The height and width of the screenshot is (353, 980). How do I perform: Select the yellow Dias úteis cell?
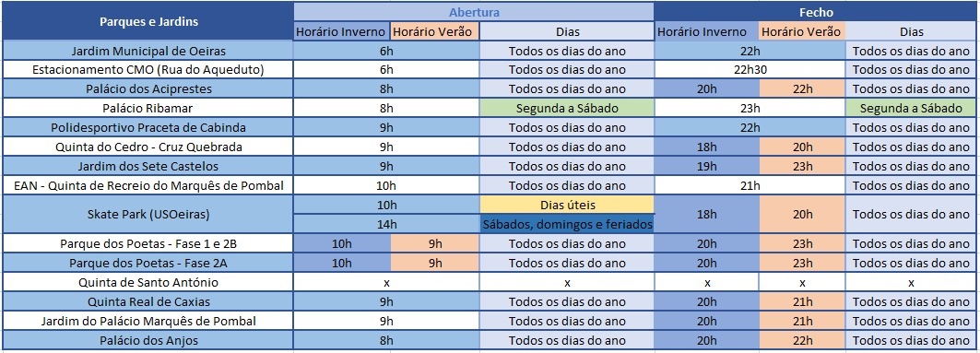pyautogui.click(x=567, y=205)
